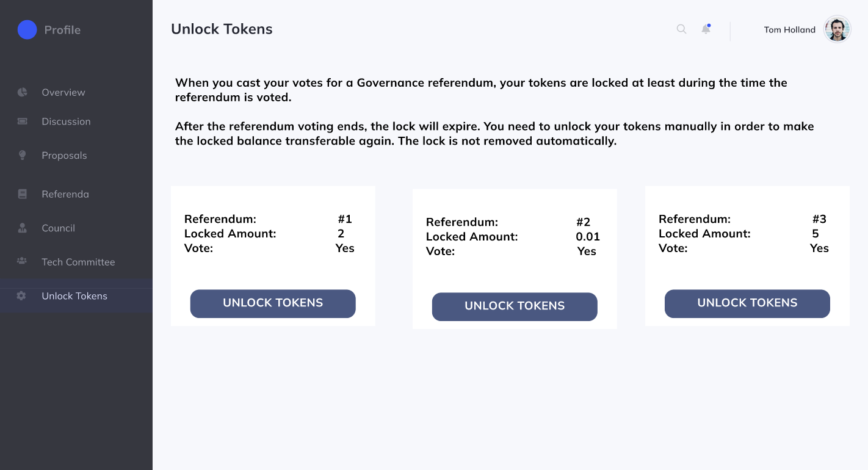The height and width of the screenshot is (470, 868).
Task: Open Tom Holland's avatar picture
Action: click(x=837, y=29)
